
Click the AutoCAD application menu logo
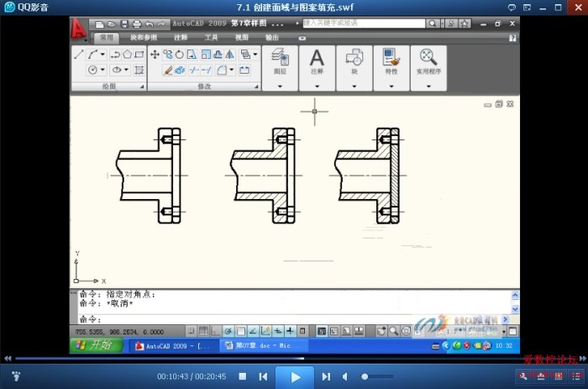(79, 30)
